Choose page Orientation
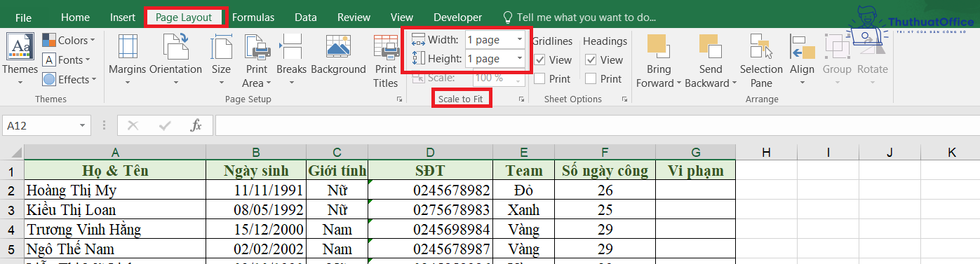The width and height of the screenshot is (980, 264). (175, 59)
